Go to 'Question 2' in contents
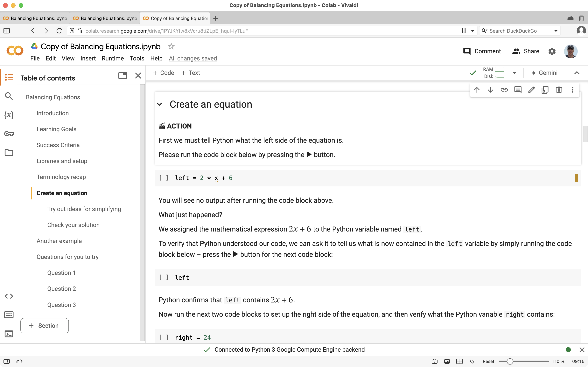Screen dimensions: 588x367 tap(61, 289)
